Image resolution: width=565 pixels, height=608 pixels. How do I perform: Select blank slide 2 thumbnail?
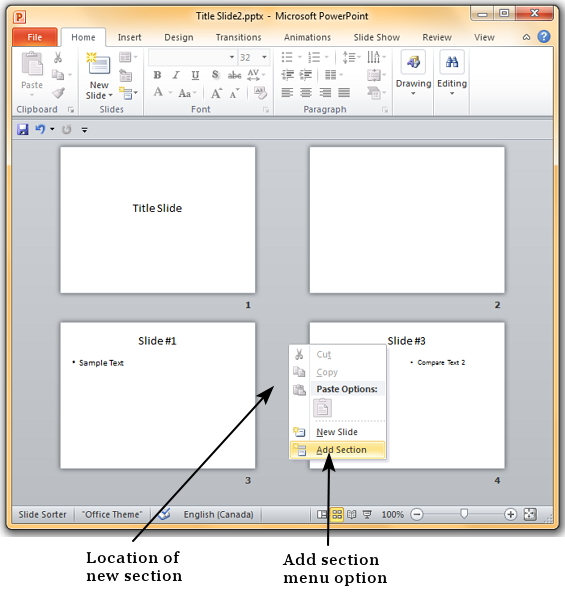407,220
